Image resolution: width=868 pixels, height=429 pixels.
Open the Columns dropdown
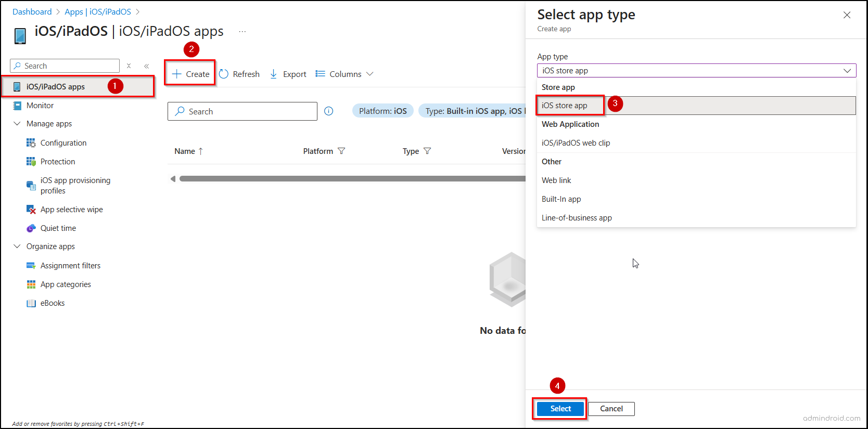point(344,74)
